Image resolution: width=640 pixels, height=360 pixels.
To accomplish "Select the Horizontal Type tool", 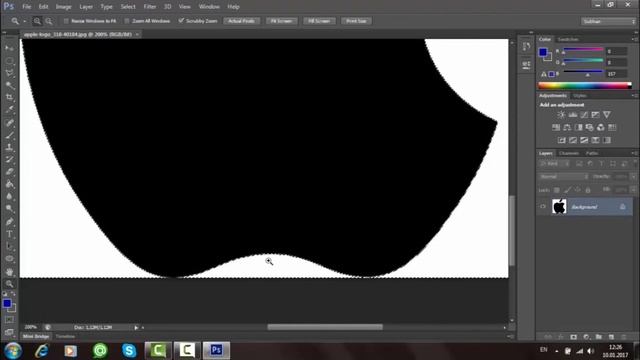I will coord(9,234).
